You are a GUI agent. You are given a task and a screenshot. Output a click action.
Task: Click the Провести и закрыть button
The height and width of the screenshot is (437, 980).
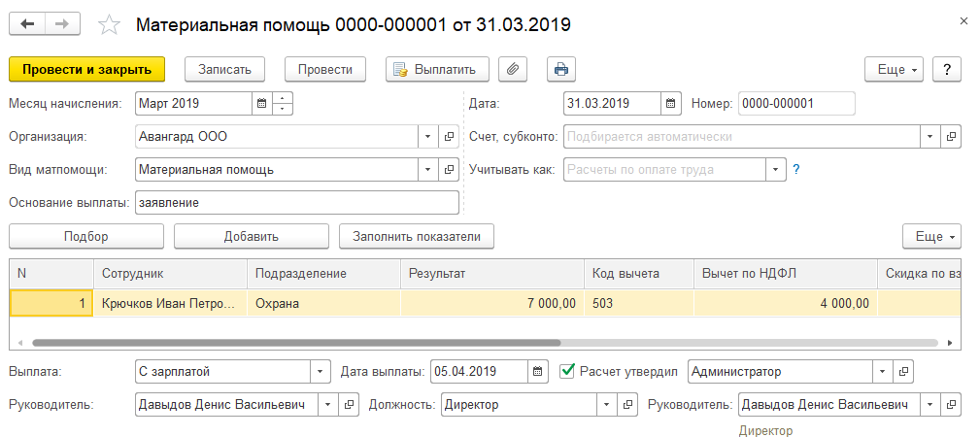click(x=87, y=69)
